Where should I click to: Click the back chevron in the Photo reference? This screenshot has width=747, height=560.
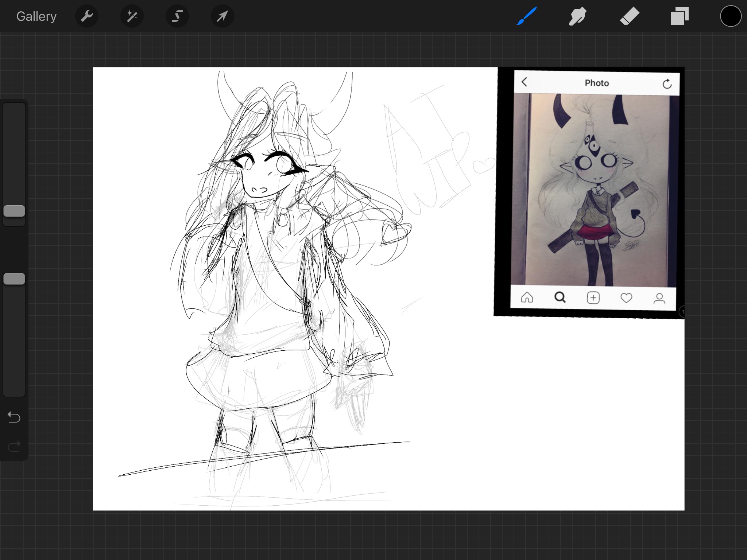[524, 82]
